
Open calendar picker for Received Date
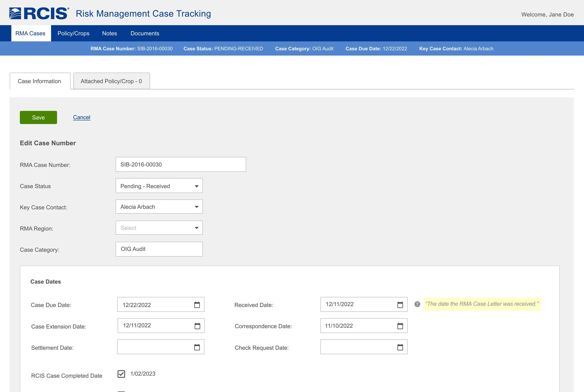point(400,305)
